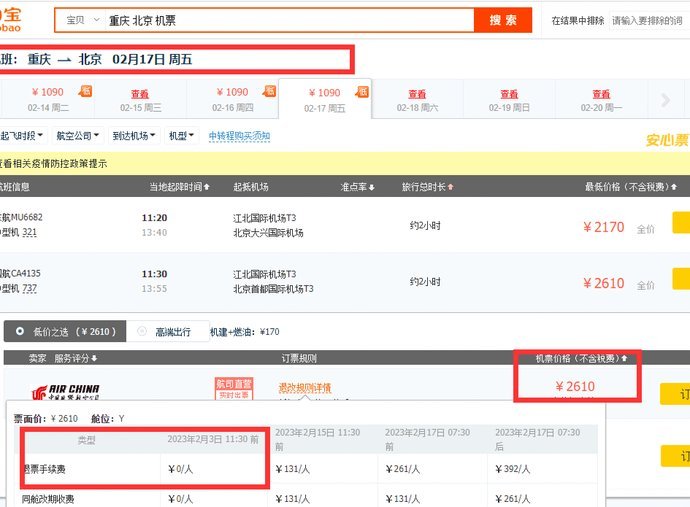Click the Air China logo

pyautogui.click(x=66, y=391)
